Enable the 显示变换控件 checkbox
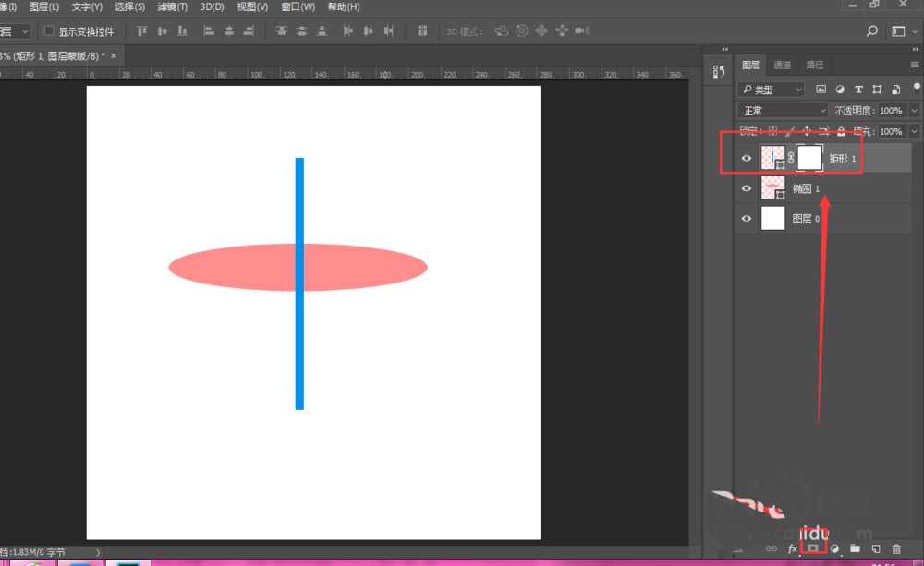This screenshot has width=924, height=566. pyautogui.click(x=50, y=31)
